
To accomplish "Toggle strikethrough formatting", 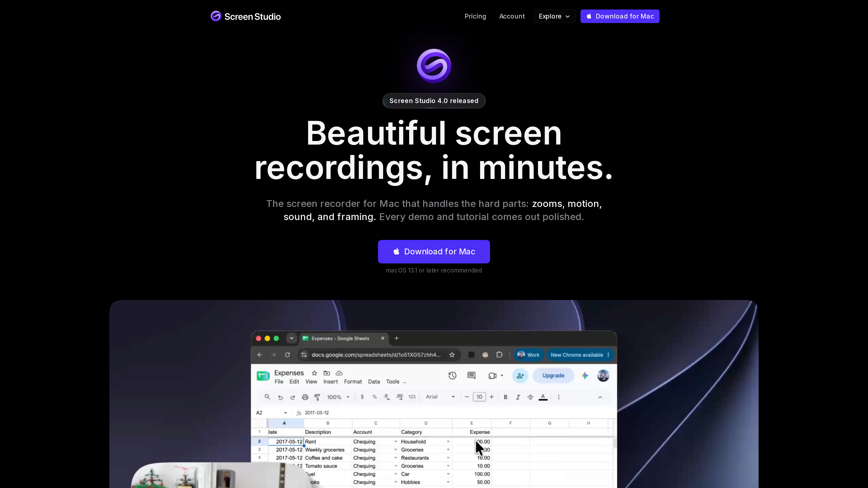I will tap(530, 397).
